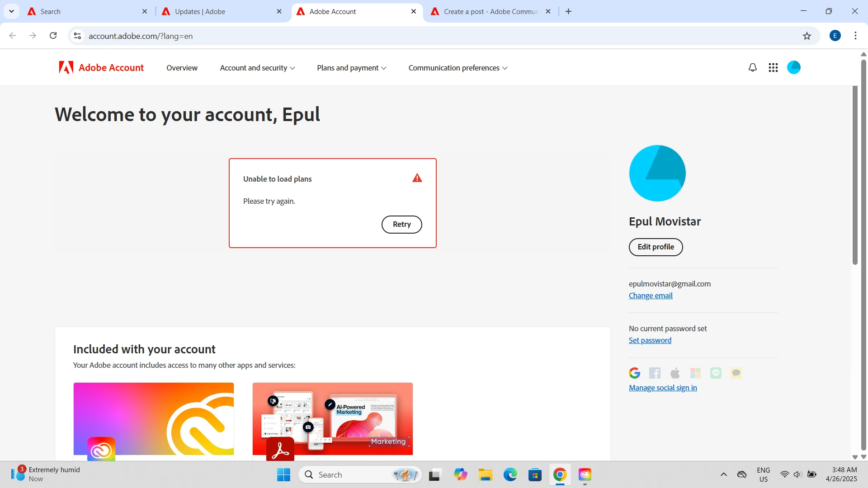Expand Account and security dropdown
Screen dimensions: 868x488
point(257,68)
